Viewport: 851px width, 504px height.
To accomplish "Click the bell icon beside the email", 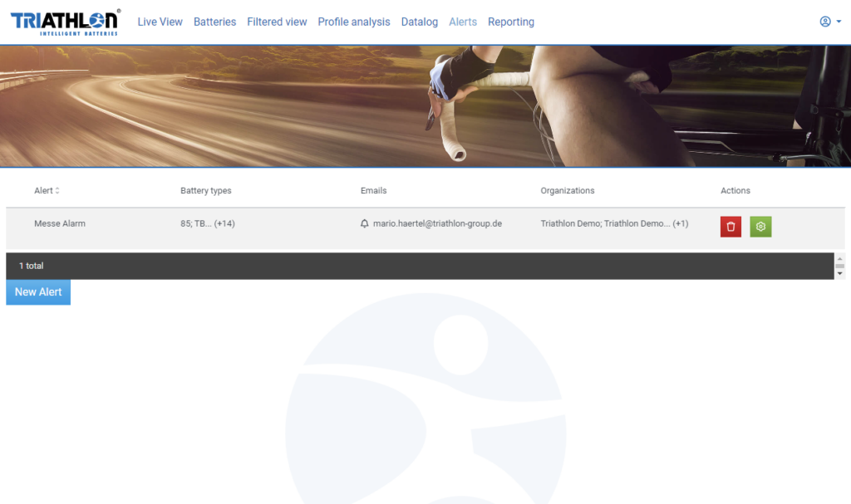I will pyautogui.click(x=365, y=223).
